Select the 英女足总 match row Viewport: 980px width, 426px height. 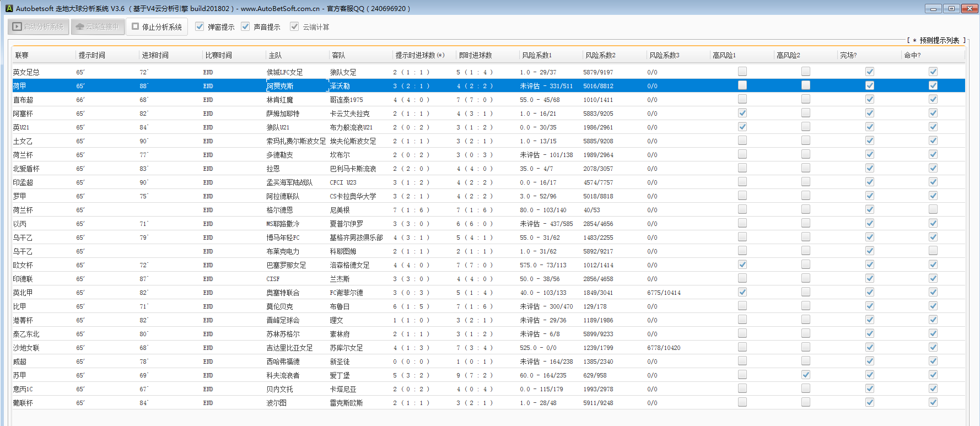click(x=26, y=72)
